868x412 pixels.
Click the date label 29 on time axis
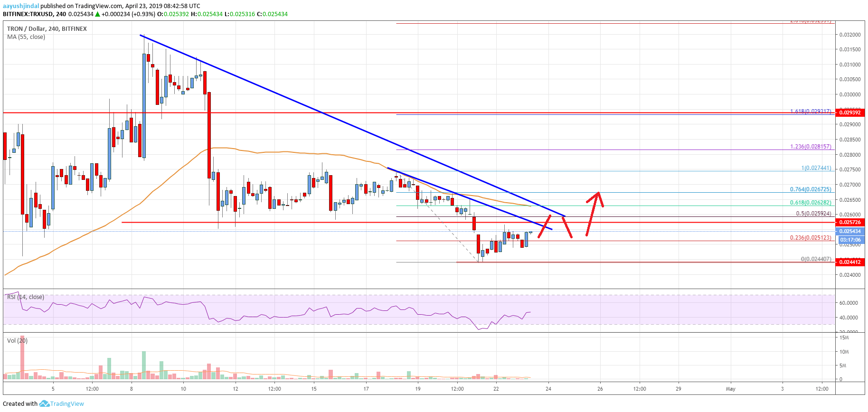coord(679,389)
